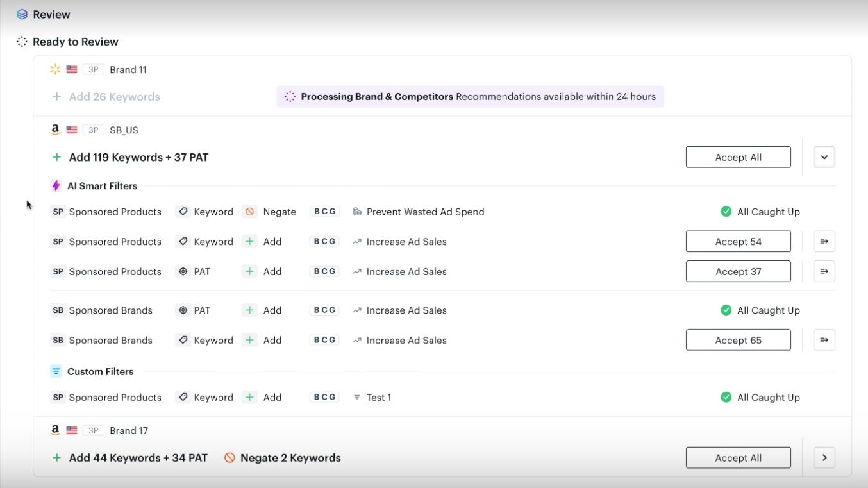The image size is (868, 488).
Task: Open details arrow beside Accept 65
Action: pos(824,340)
